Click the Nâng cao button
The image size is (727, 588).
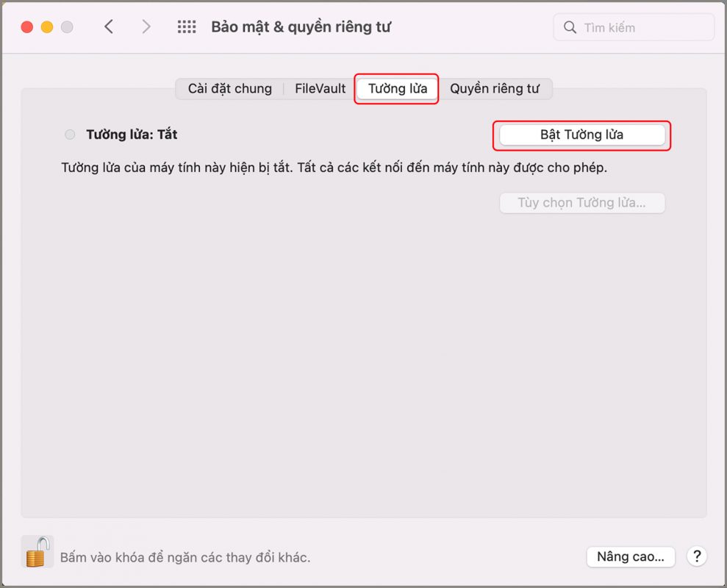[x=630, y=557]
